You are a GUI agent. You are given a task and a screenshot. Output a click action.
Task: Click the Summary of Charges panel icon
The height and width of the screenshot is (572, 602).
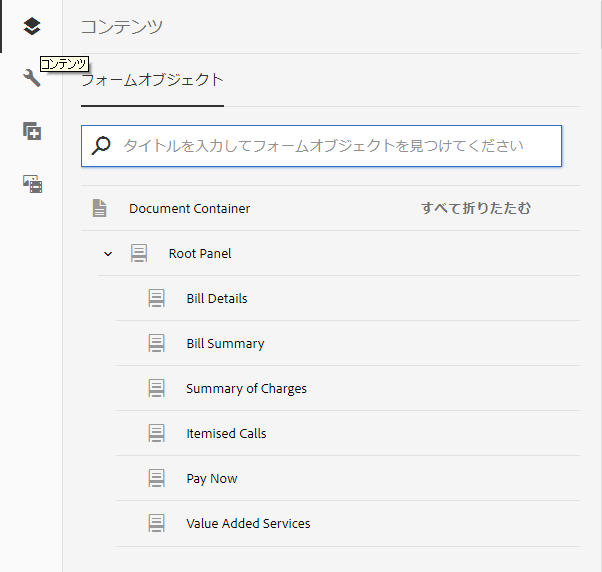(156, 388)
